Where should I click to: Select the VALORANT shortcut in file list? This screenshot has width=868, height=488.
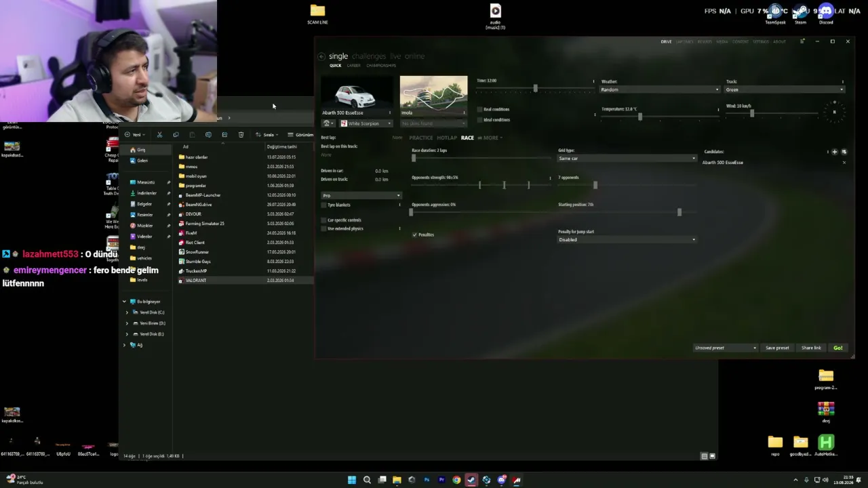[x=196, y=281]
